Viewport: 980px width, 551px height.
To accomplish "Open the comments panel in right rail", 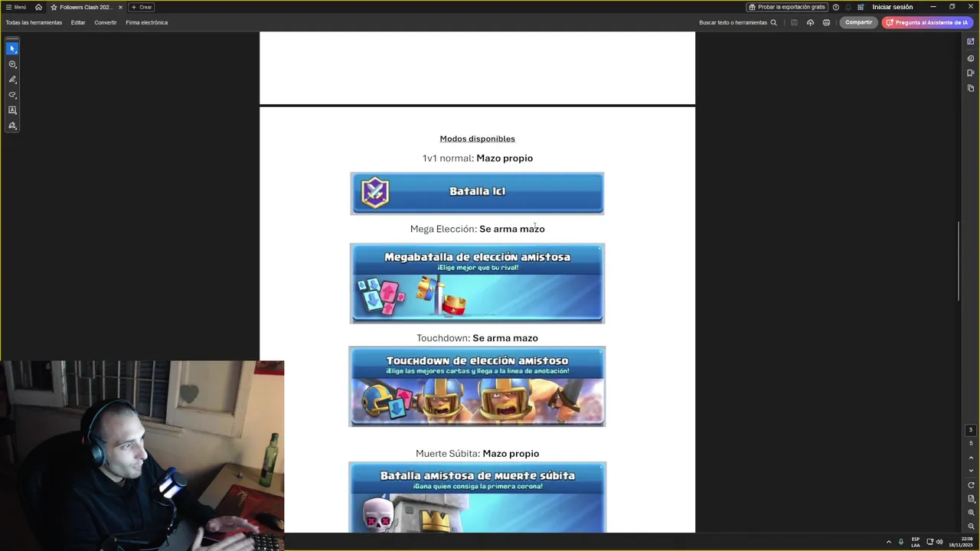I will pyautogui.click(x=971, y=58).
